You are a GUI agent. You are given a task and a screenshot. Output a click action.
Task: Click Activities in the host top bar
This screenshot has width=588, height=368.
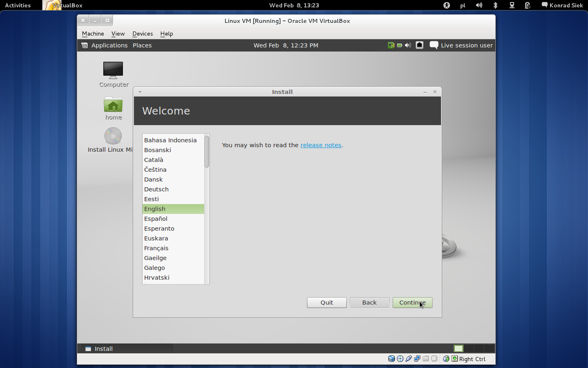point(18,5)
